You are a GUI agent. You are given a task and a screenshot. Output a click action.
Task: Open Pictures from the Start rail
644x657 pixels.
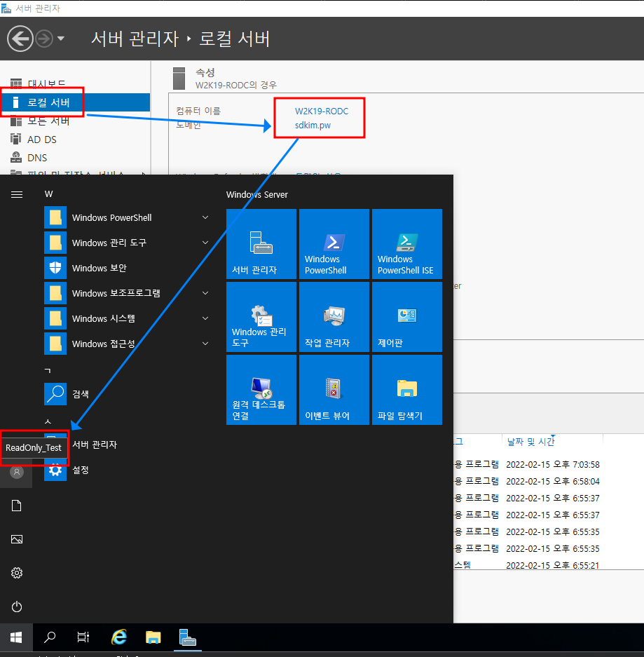pyautogui.click(x=17, y=539)
